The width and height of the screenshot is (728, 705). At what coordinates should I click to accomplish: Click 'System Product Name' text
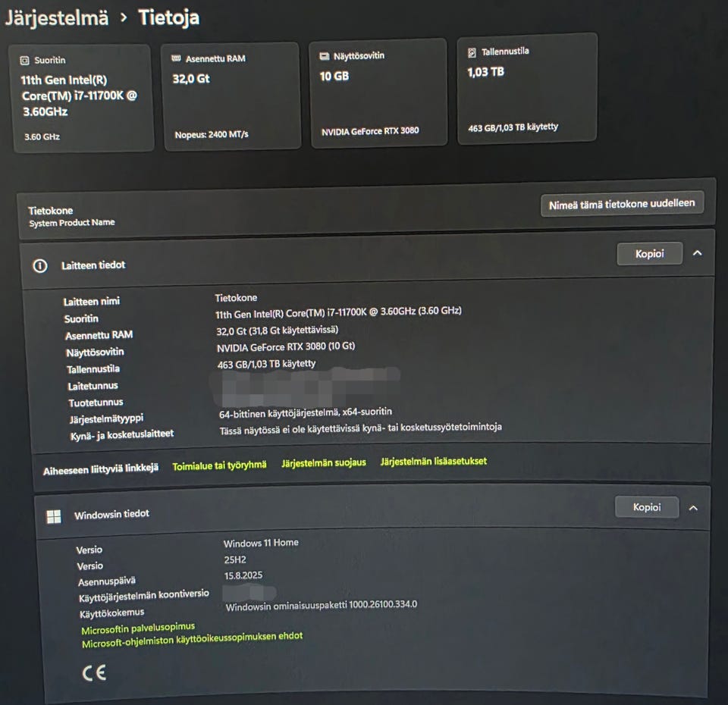[x=72, y=223]
